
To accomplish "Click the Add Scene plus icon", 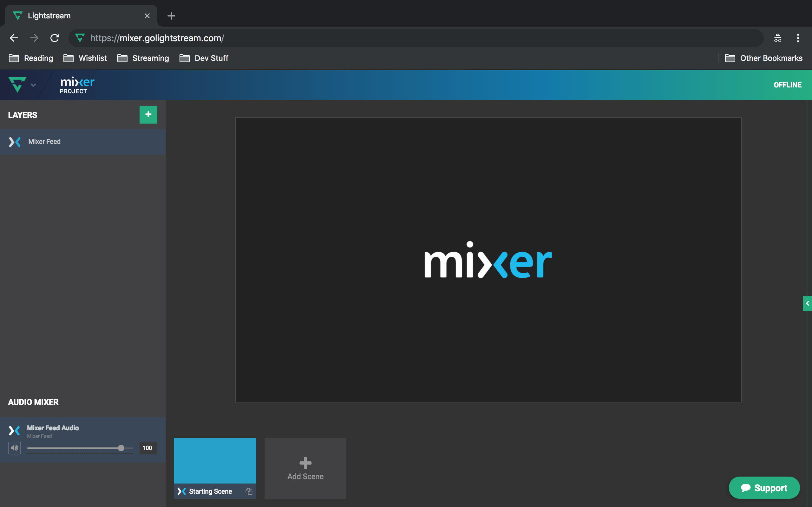I will point(305,463).
